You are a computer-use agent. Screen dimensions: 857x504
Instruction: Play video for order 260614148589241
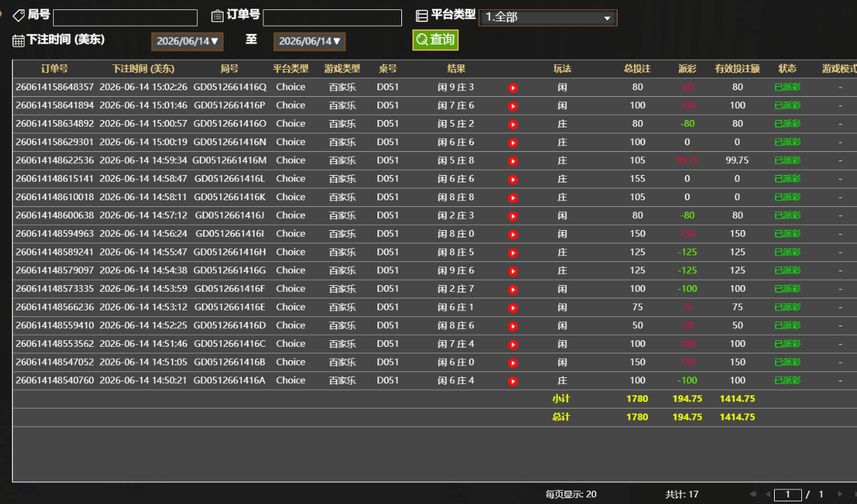(x=513, y=253)
